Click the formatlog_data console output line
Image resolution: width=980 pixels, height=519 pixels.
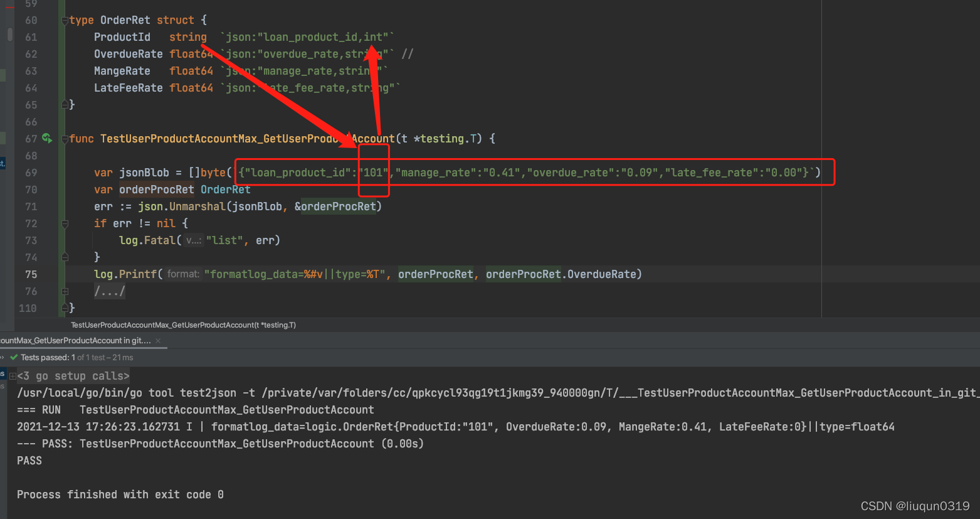click(x=456, y=427)
